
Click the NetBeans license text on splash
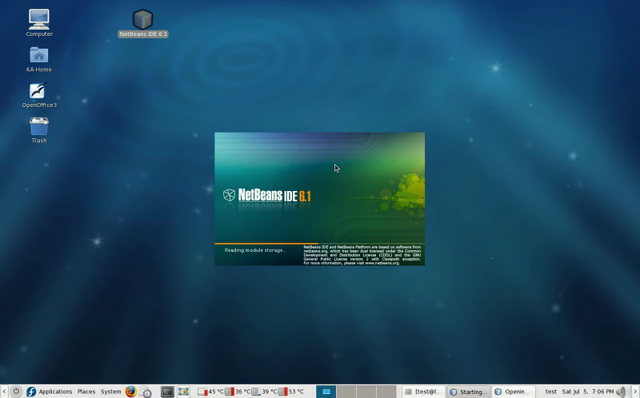click(x=362, y=255)
